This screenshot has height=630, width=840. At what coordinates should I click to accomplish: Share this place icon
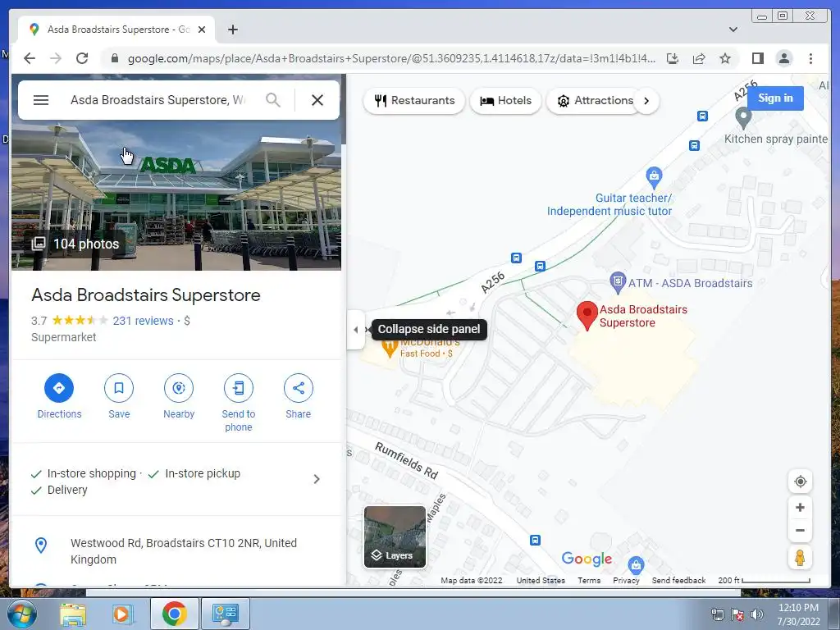click(299, 388)
